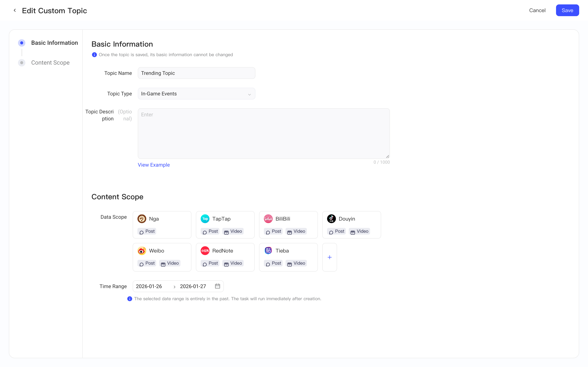
Task: Open the end date 2026-01-27 picker
Action: [193, 286]
